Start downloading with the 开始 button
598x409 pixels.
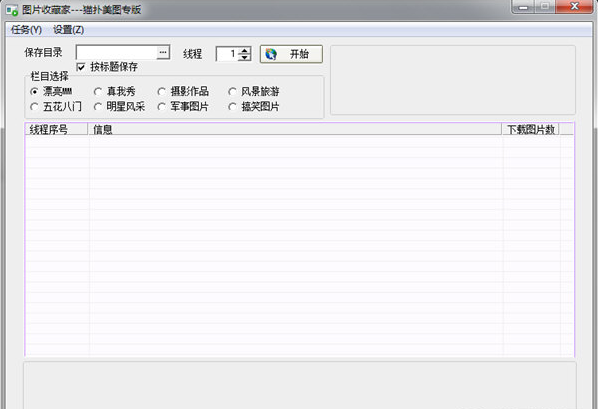291,54
